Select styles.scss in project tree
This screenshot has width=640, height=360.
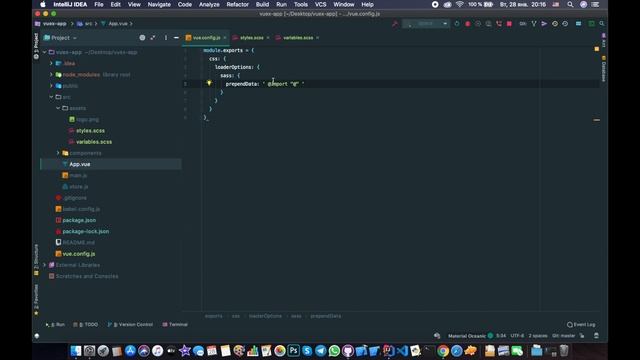tap(90, 131)
